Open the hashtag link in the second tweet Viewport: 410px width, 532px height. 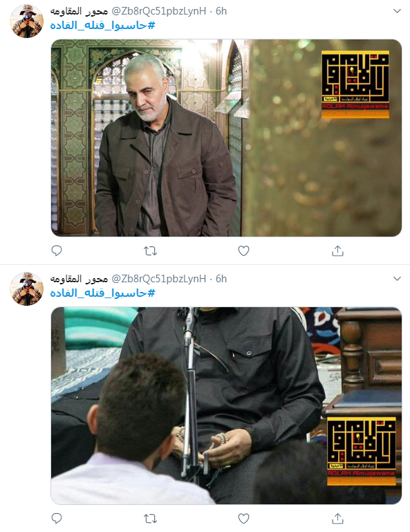coord(103,293)
